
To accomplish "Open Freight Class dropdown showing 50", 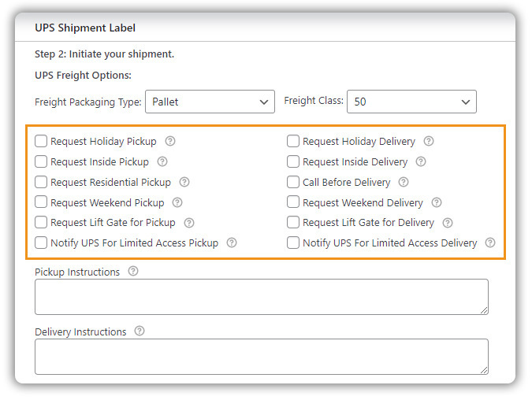I will (x=411, y=102).
